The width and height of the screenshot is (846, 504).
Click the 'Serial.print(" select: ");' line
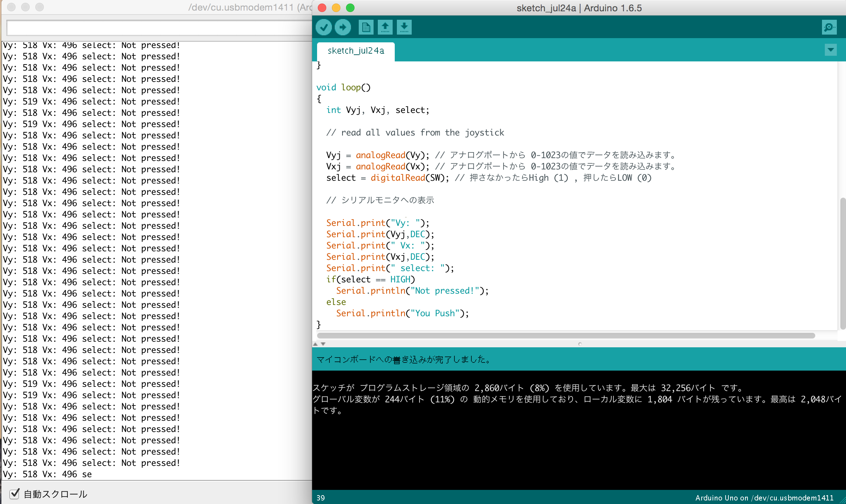coord(390,268)
